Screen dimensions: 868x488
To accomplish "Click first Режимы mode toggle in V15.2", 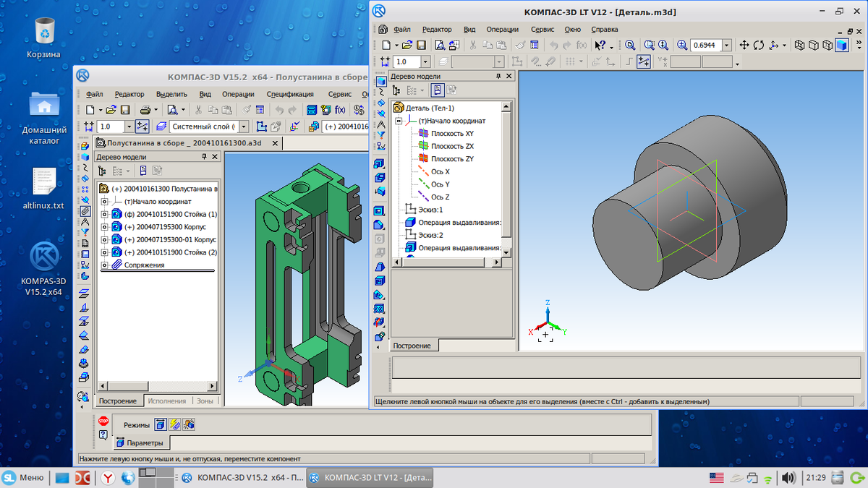I will [x=161, y=424].
